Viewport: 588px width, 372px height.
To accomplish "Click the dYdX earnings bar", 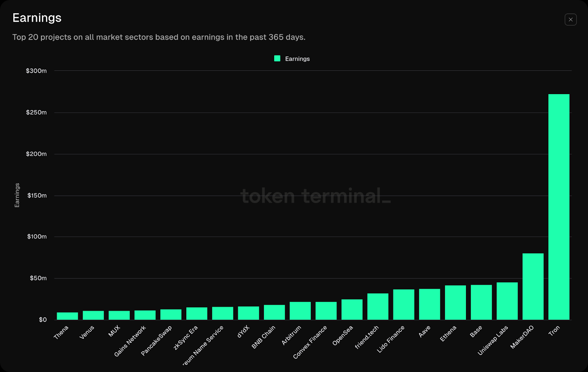I will tap(248, 313).
